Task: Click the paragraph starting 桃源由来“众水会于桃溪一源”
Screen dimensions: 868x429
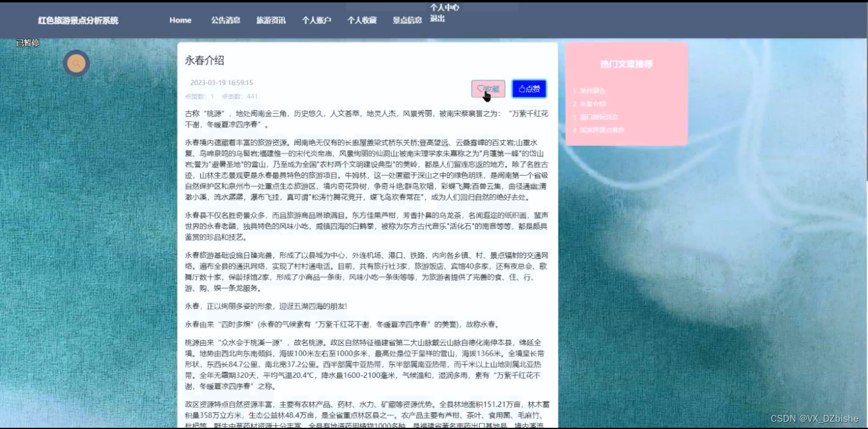Action: pos(367,364)
